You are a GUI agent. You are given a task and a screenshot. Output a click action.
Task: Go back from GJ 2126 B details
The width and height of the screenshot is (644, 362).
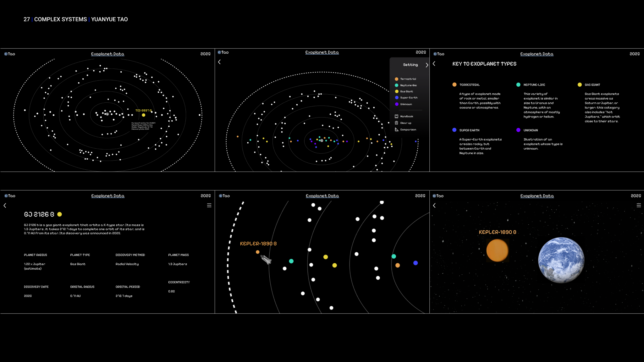click(x=5, y=206)
